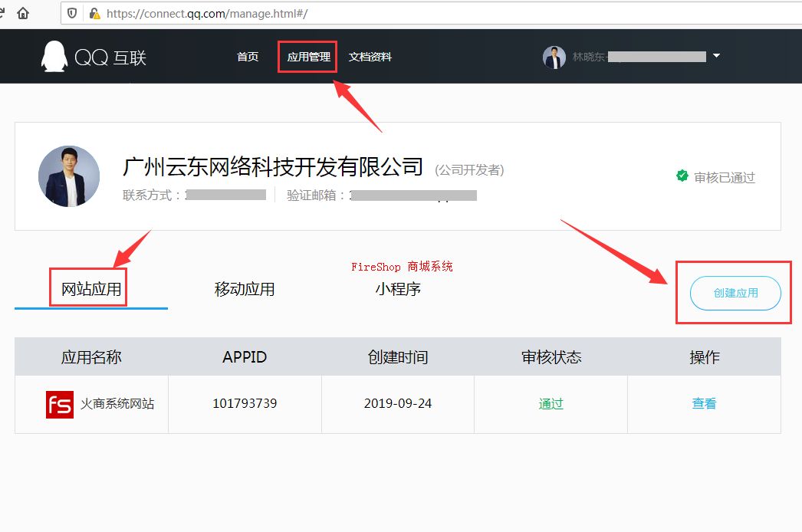Click the 创建应用 button
The height and width of the screenshot is (532, 802).
(735, 293)
